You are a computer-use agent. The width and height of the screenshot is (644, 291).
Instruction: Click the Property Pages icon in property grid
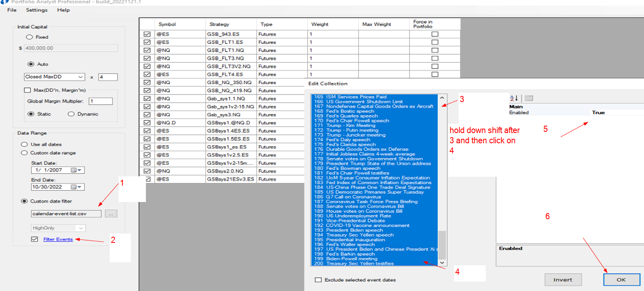pos(529,98)
